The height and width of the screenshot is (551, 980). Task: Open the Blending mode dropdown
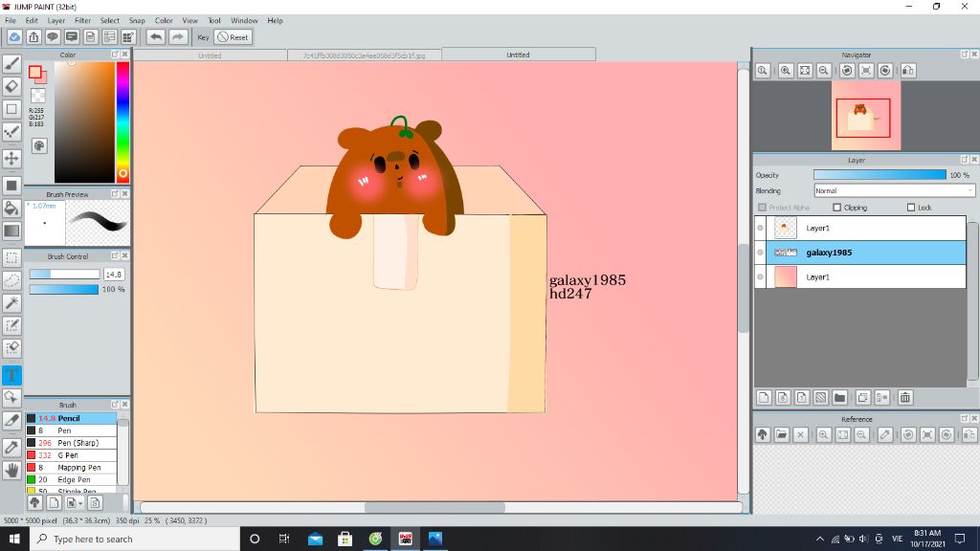point(895,190)
